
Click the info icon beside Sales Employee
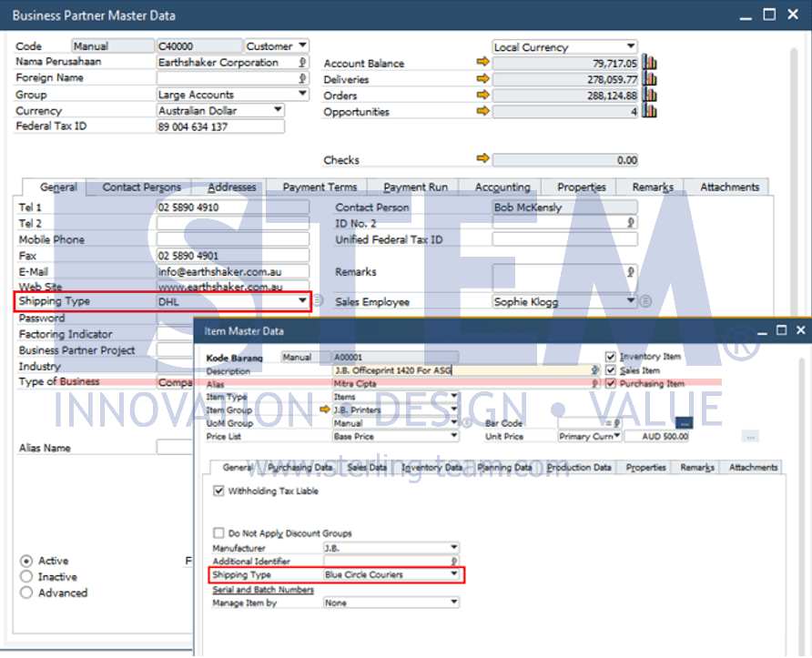pos(645,301)
